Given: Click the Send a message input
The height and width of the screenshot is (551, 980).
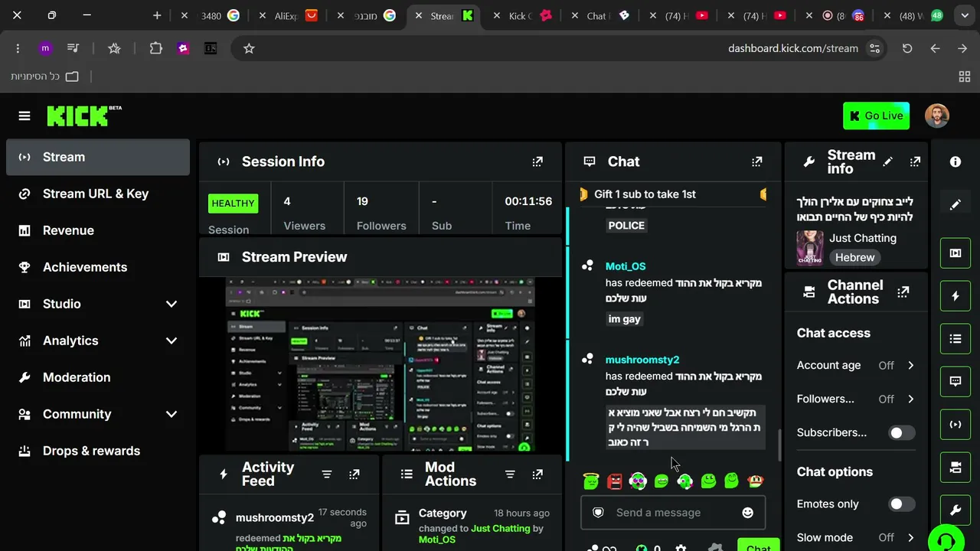Looking at the screenshot, I should 673,513.
